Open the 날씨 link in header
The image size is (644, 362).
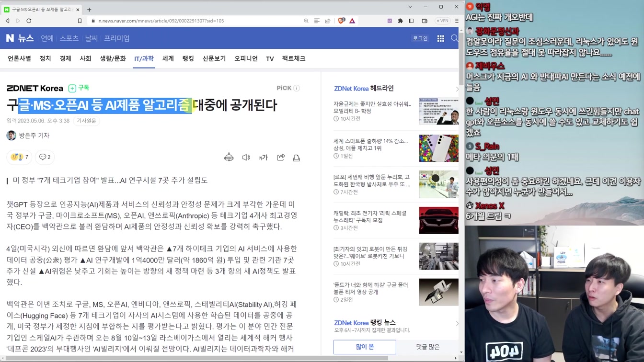91,38
